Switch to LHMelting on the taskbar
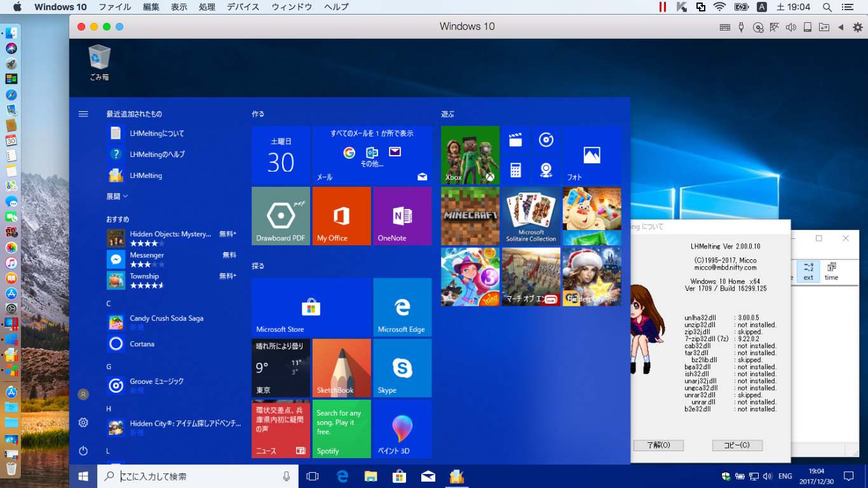This screenshot has width=868, height=488. pos(456,476)
